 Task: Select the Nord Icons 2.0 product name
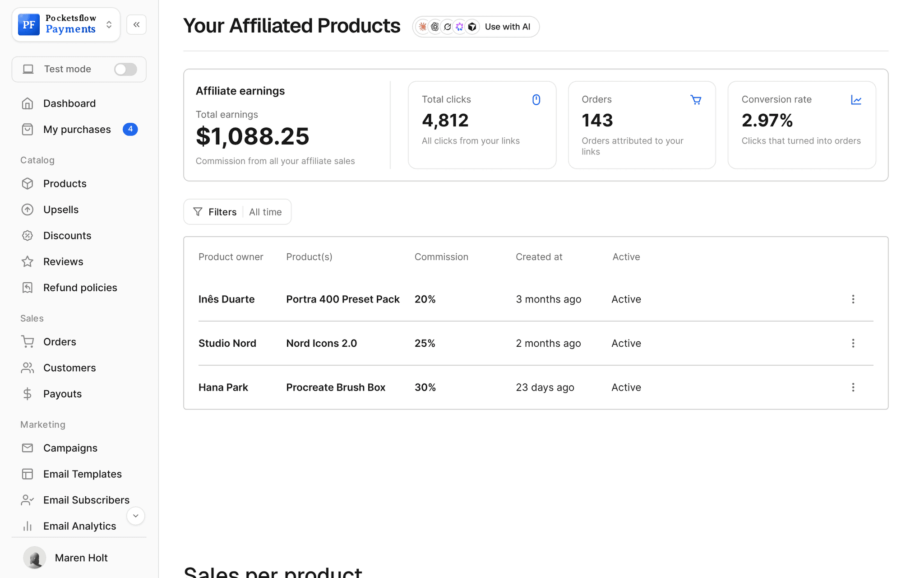[x=321, y=343]
